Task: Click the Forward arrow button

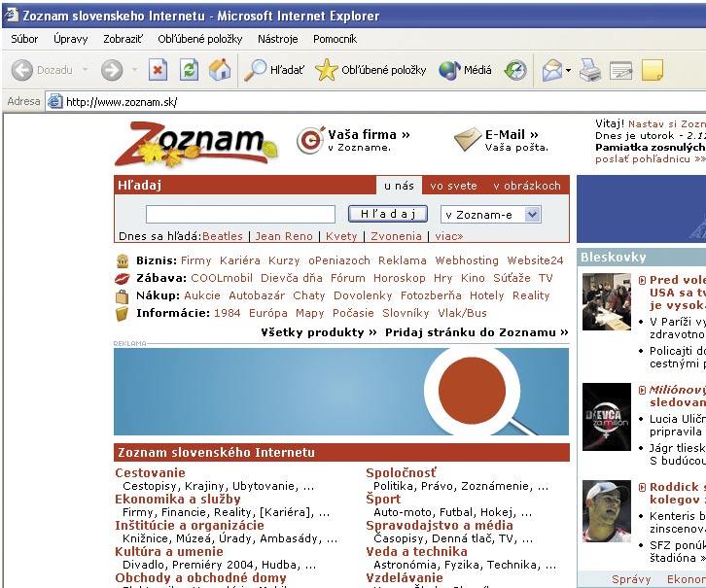Action: (111, 70)
